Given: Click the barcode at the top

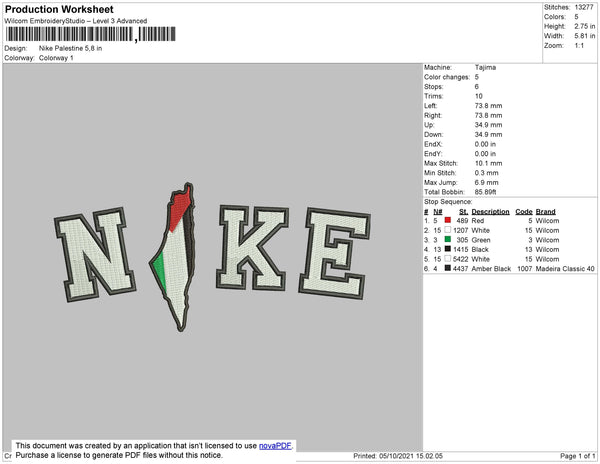Looking at the screenshot, I should 91,34.
